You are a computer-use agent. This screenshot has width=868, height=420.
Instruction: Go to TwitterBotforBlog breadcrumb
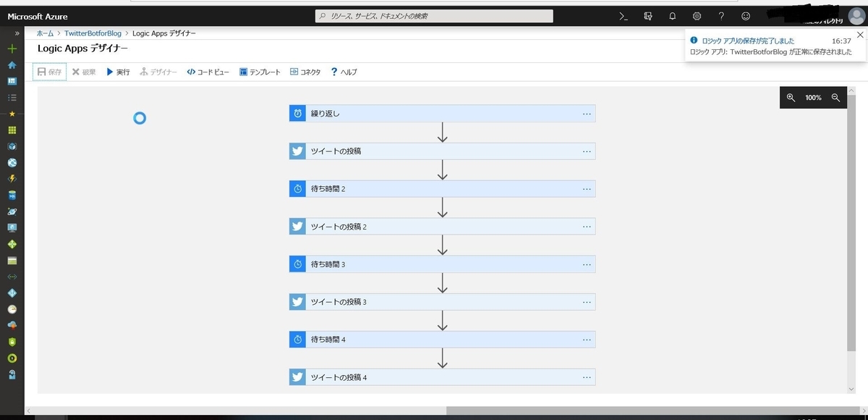93,33
